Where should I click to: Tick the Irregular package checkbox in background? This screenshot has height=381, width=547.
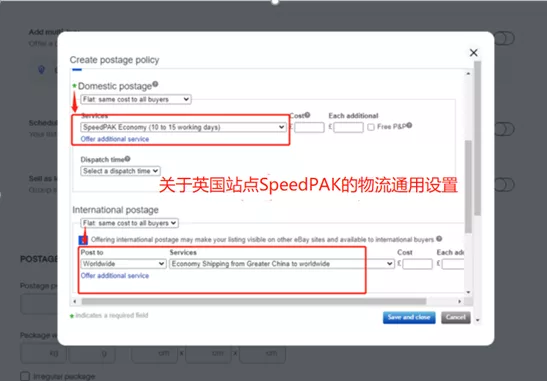click(25, 376)
